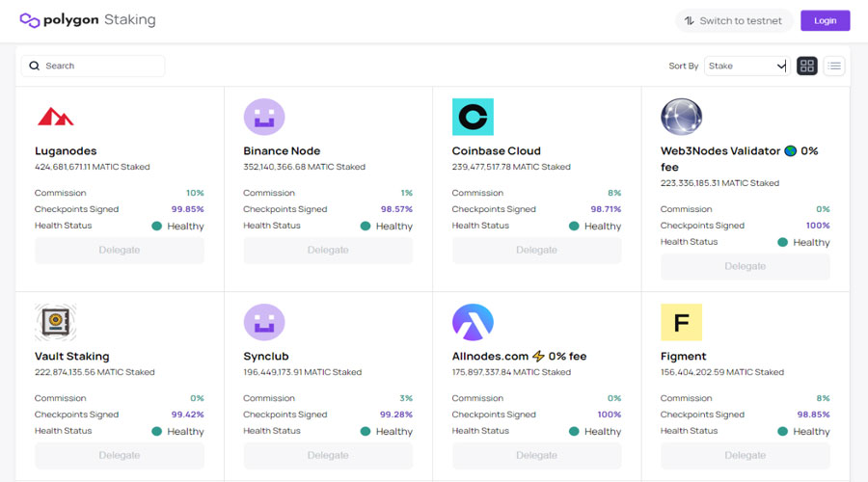Delegate to Figment
This screenshot has width=868, height=482.
pyautogui.click(x=746, y=455)
